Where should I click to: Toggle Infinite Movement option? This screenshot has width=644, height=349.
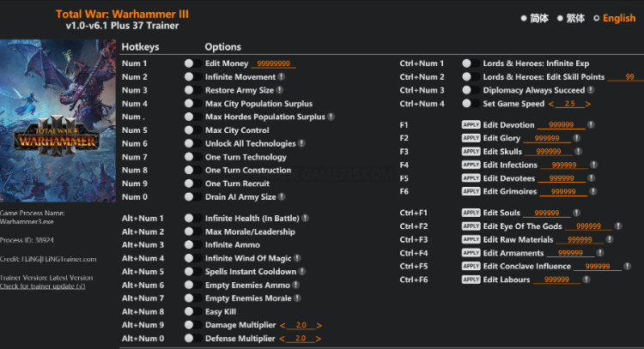tap(192, 77)
